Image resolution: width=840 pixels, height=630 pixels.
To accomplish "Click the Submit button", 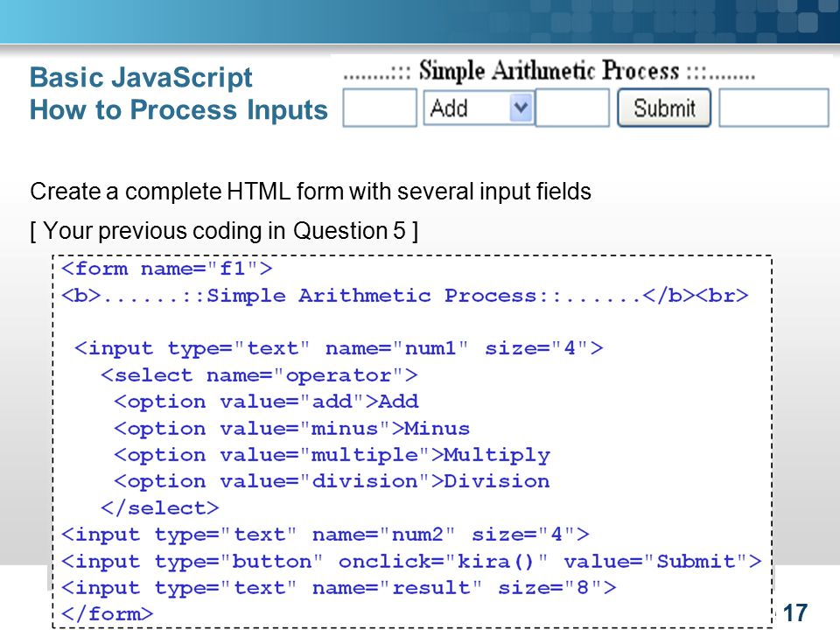I will click(x=664, y=108).
